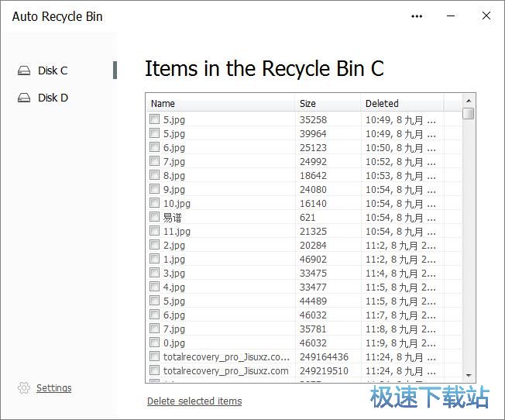This screenshot has width=505, height=420.
Task: Click the Settings gear icon
Action: pyautogui.click(x=24, y=387)
